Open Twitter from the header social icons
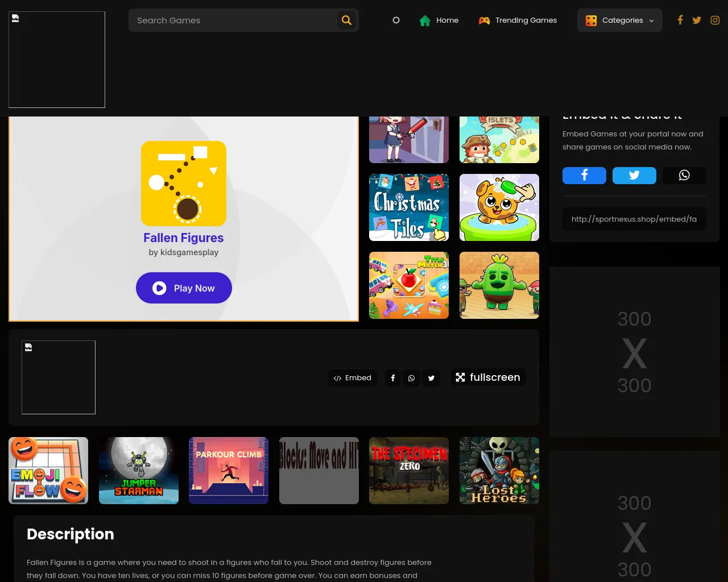This screenshot has height=582, width=728. 697,20
